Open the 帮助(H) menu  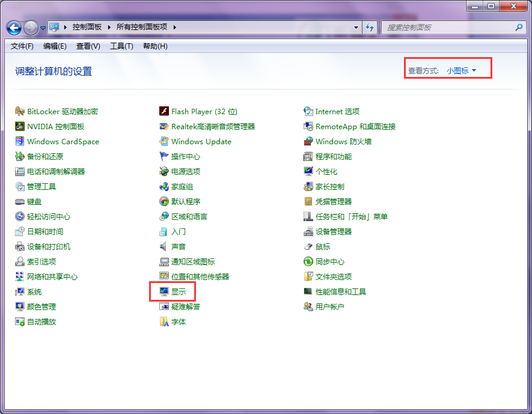[x=155, y=46]
